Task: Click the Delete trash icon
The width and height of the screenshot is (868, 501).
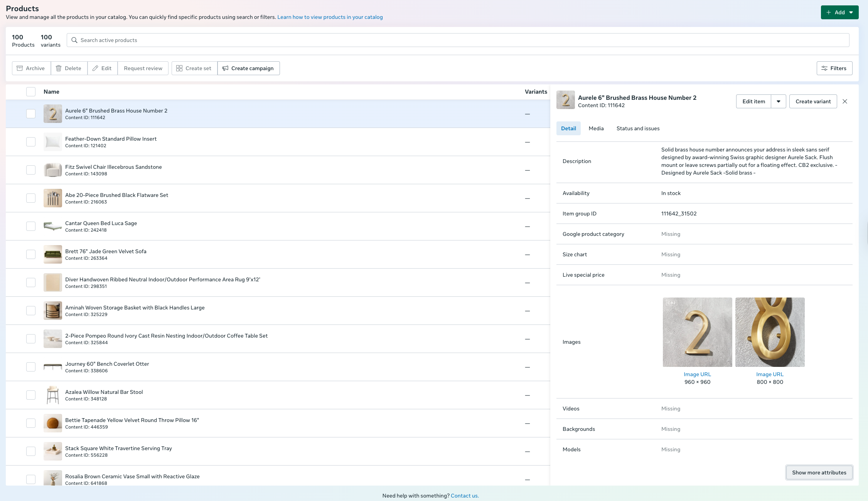Action: (x=59, y=68)
